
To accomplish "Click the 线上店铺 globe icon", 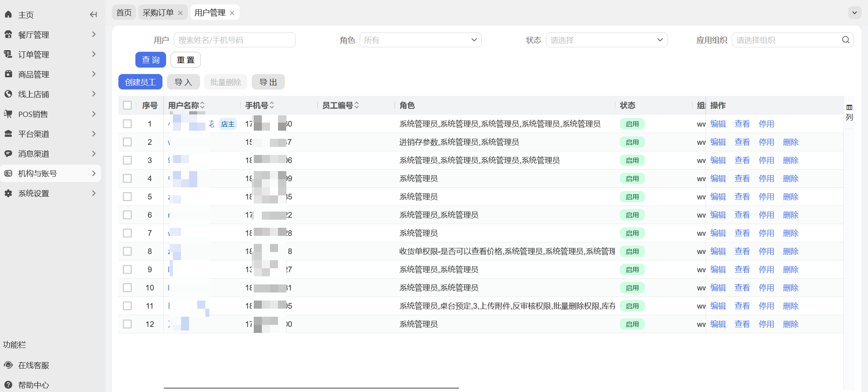I will 8,94.
